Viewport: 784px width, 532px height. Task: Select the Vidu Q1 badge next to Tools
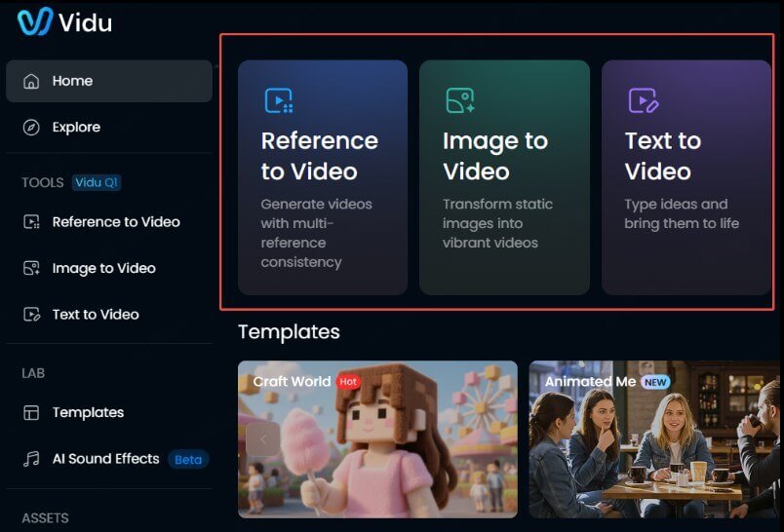[97, 182]
